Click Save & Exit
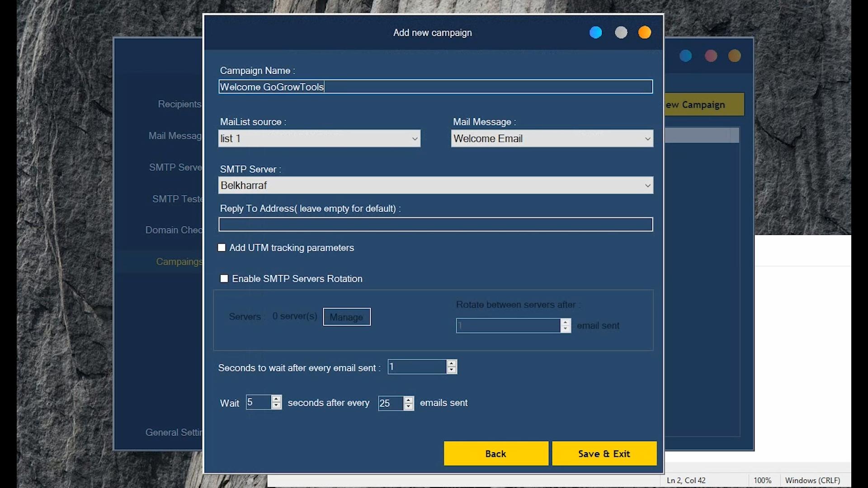The image size is (868, 488). pyautogui.click(x=604, y=454)
